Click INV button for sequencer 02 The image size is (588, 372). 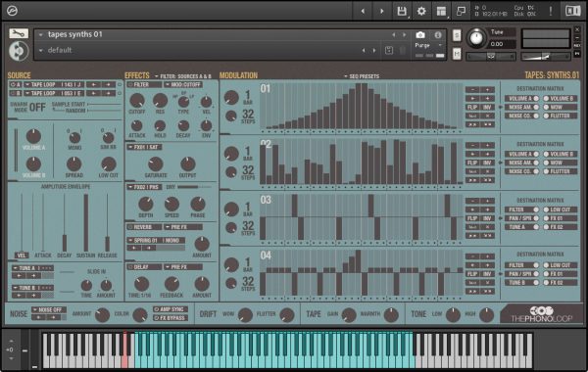(487, 163)
